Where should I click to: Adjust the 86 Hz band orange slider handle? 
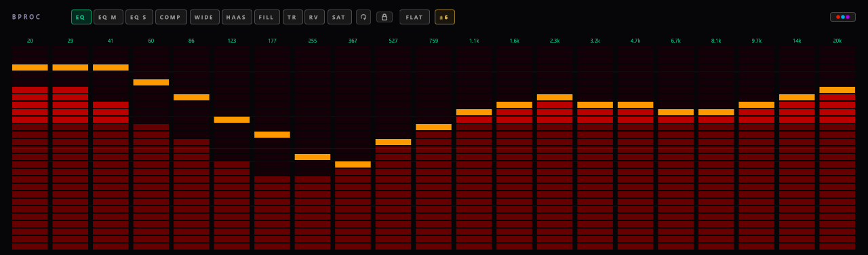click(191, 98)
